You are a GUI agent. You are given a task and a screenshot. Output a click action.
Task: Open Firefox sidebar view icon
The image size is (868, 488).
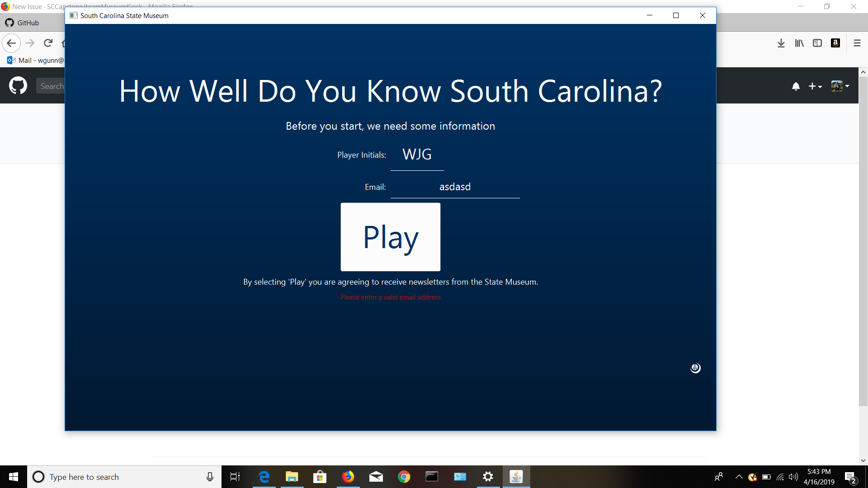coord(817,42)
